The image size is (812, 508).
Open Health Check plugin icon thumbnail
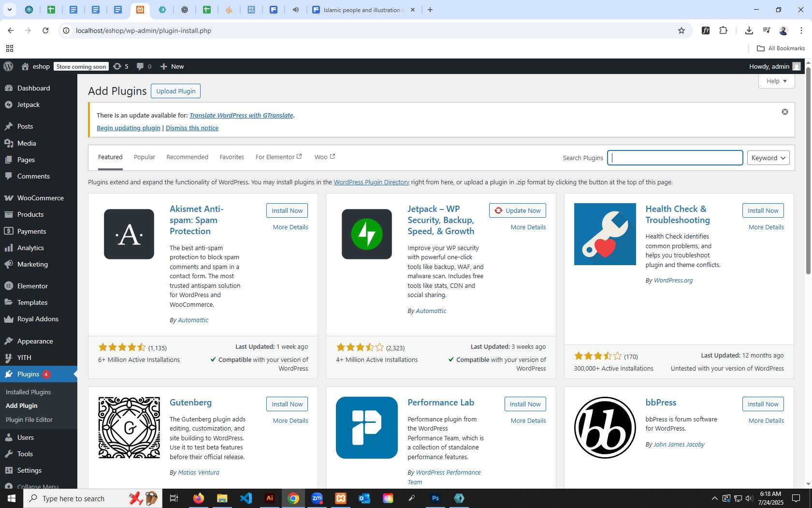point(605,234)
